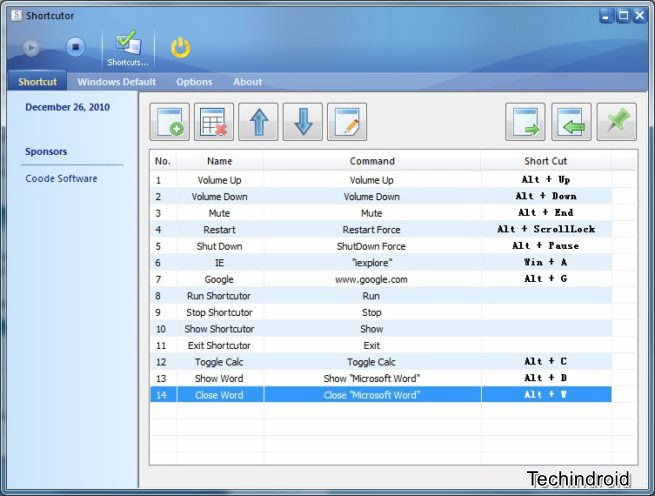Click the stop button in header
Viewport: 655px width, 496px height.
pos(76,47)
